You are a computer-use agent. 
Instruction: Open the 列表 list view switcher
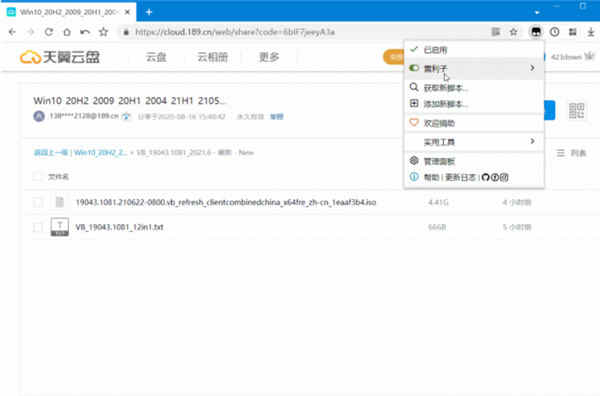pos(571,153)
